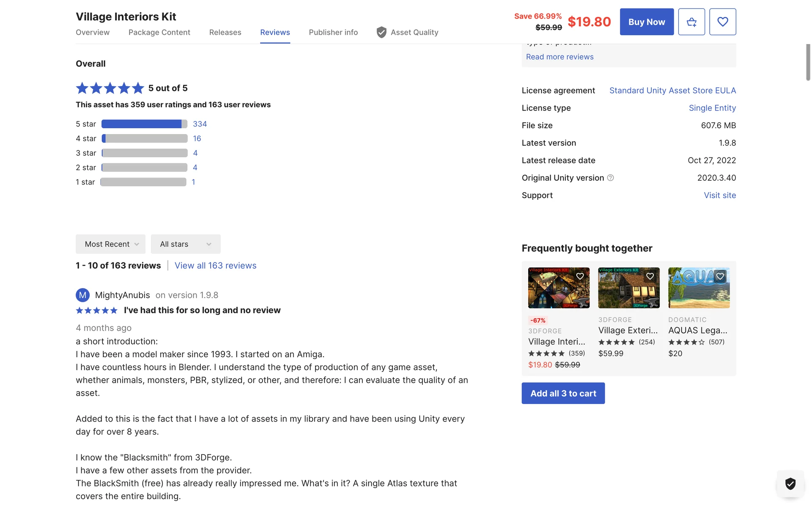
Task: Click the Asset Quality shield icon
Action: (x=381, y=32)
